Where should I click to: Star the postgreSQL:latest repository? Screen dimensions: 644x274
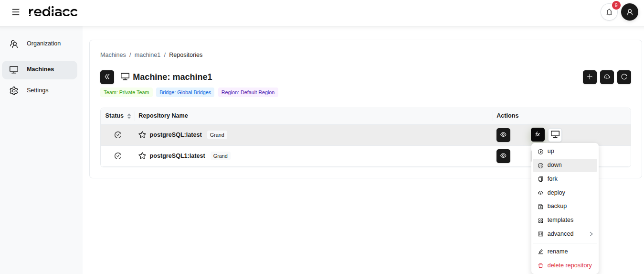point(142,135)
